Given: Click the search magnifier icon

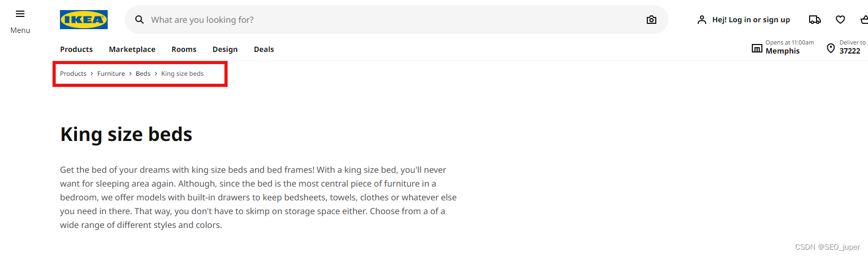Looking at the screenshot, I should 140,20.
